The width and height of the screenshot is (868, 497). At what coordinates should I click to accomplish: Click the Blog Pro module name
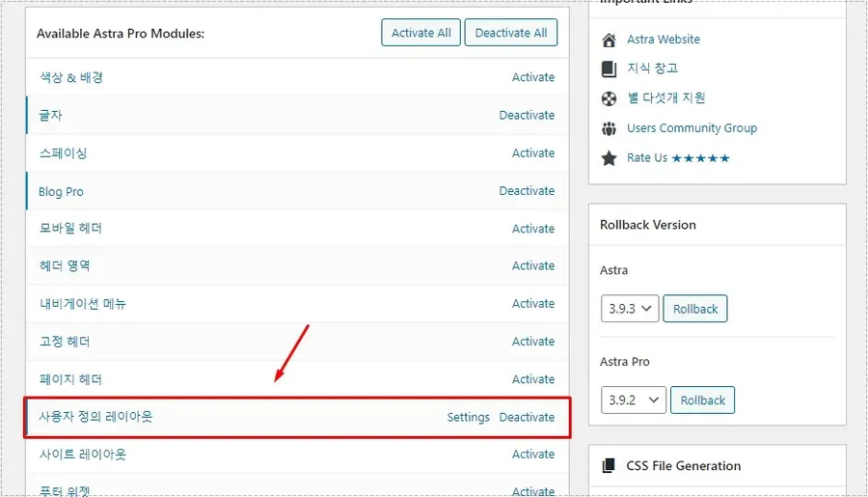tap(61, 192)
